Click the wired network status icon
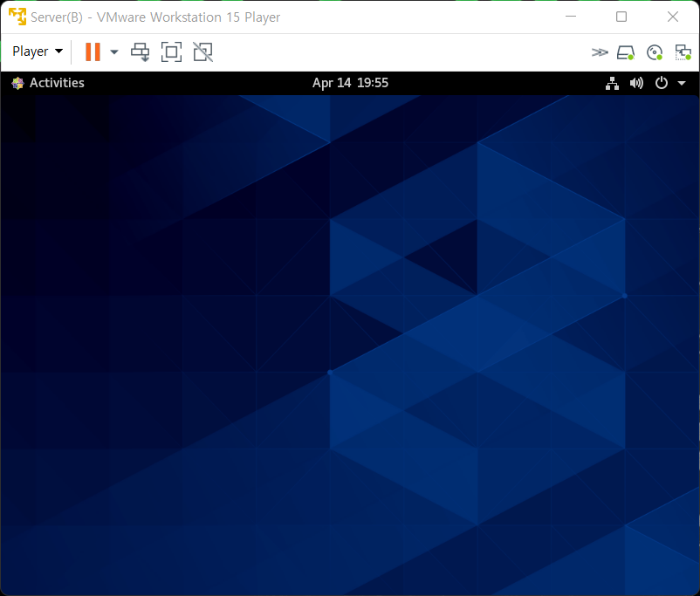Viewport: 700px width, 596px height. coord(612,83)
